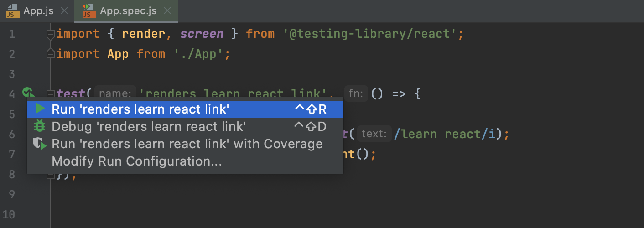The height and width of the screenshot is (228, 644).
Task: Select the App.spec.js tab
Action: [127, 11]
